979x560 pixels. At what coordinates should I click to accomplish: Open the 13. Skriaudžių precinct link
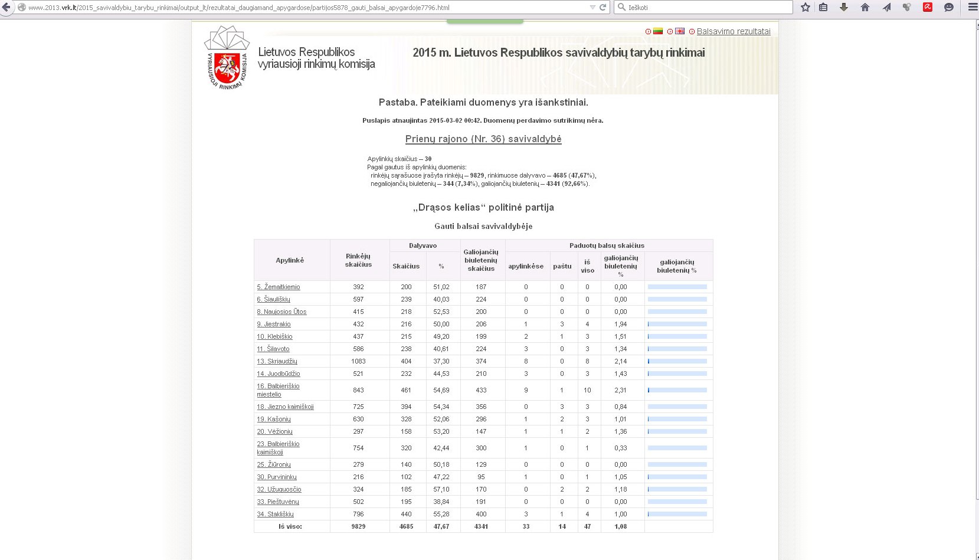click(277, 361)
